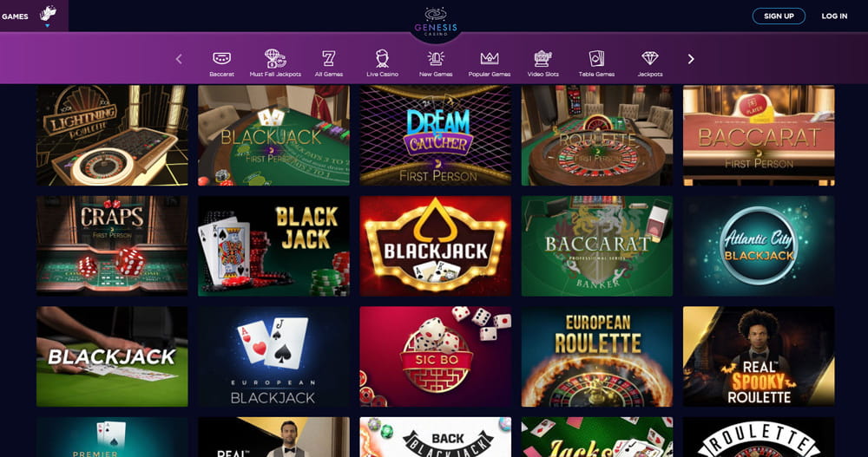Viewport: 868px width, 457px height.
Task: Click the Sign Up button
Action: tap(779, 16)
